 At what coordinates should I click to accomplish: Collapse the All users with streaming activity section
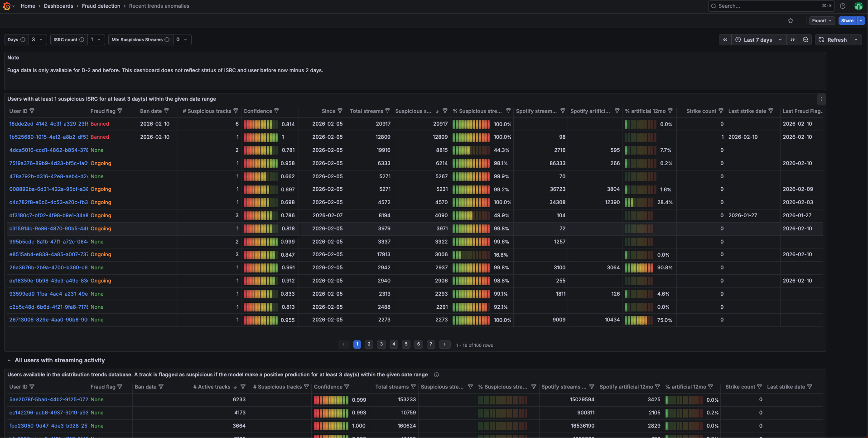coord(9,360)
